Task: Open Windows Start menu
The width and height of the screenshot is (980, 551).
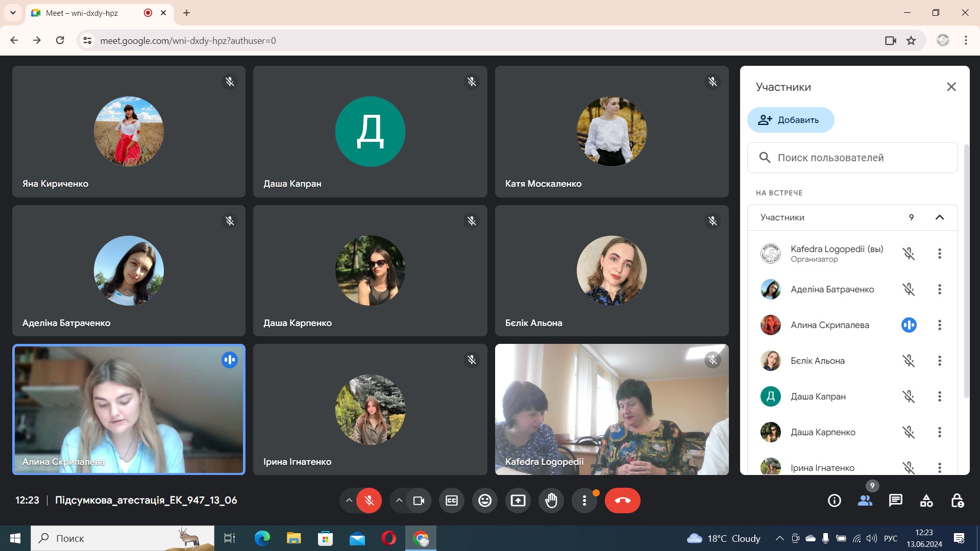Action: [x=15, y=538]
